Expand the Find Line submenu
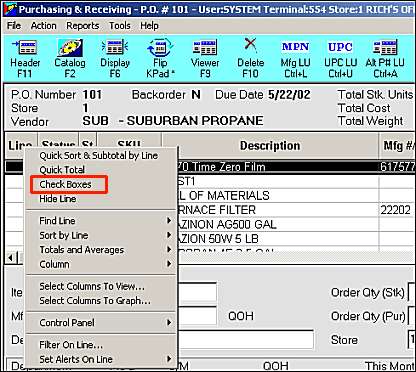The image size is (416, 372). (100, 221)
